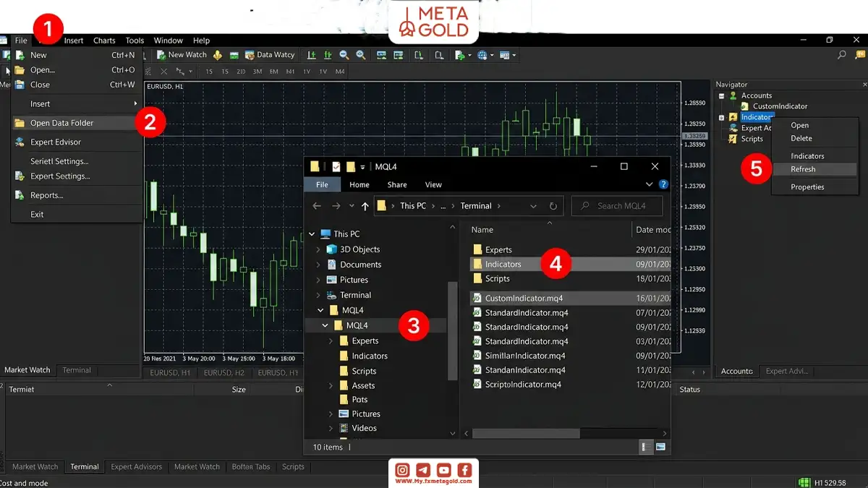Click the horizontal scrollbar in Explorer file pane
The width and height of the screenshot is (868, 488).
pyautogui.click(x=527, y=434)
